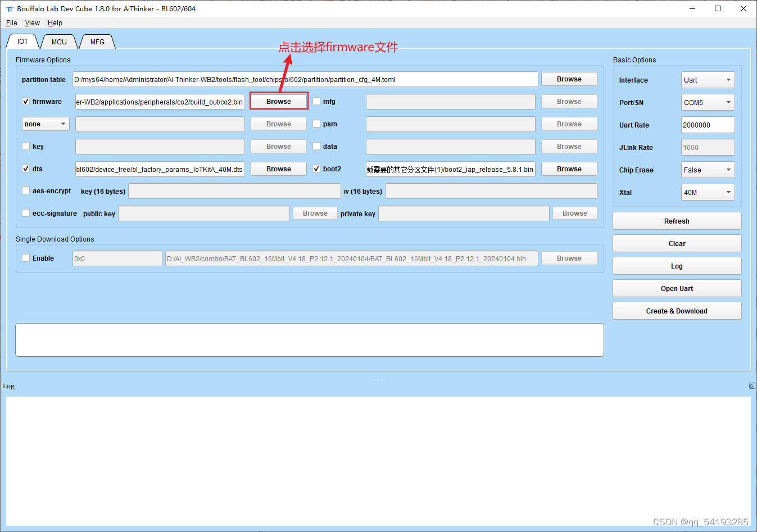Viewport: 757px width, 532px height.
Task: Click the dts file path field
Action: click(x=160, y=169)
